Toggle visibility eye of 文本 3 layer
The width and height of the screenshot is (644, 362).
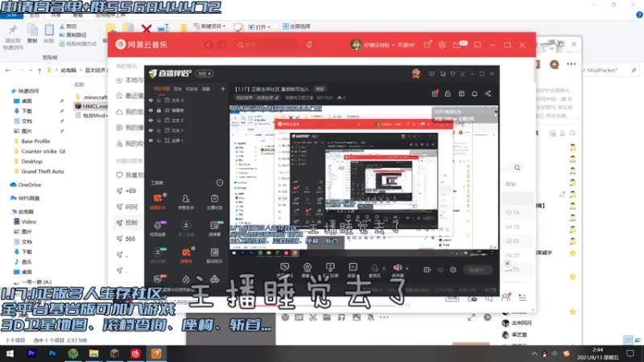pyautogui.click(x=151, y=100)
